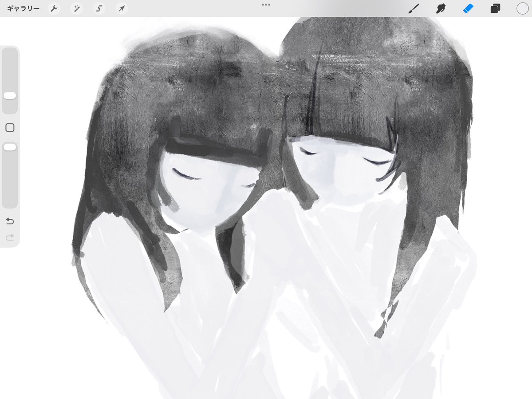Viewport: 532px width, 399px height.
Task: Open the Layers panel
Action: pos(495,8)
